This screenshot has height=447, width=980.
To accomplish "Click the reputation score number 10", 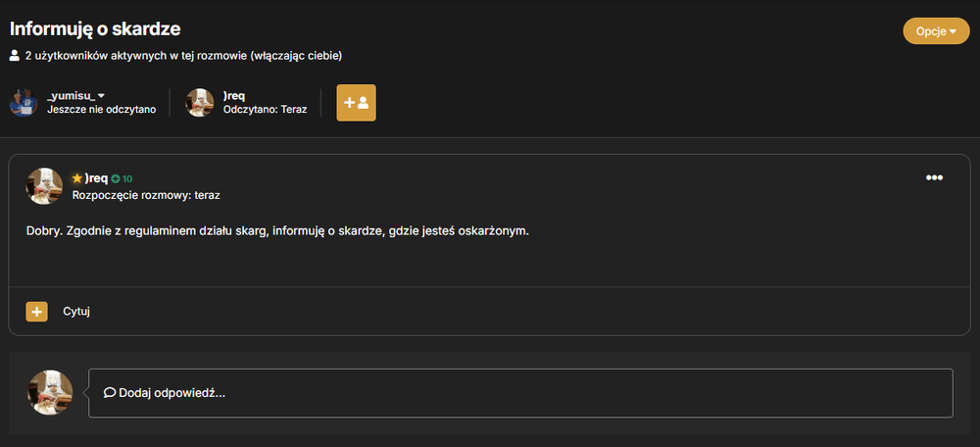I will [126, 179].
